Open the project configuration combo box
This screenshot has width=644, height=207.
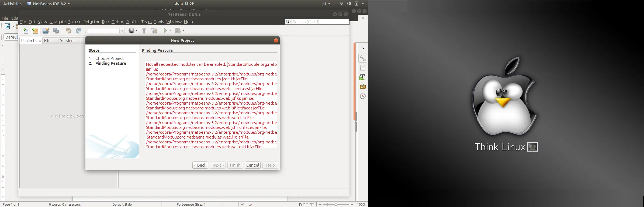(x=106, y=31)
